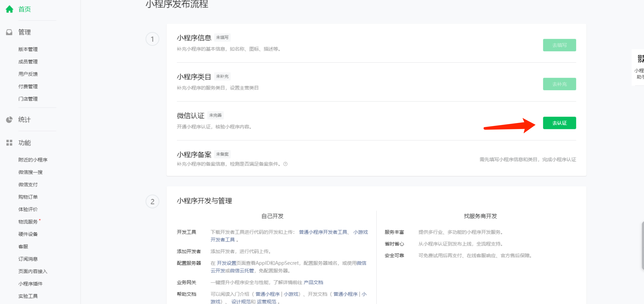
Task: Open 用户反馈 page
Action: [28, 74]
